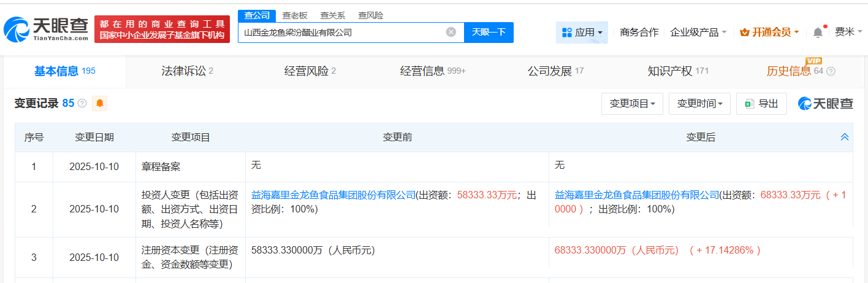The image size is (868, 283).
Task: Click the orange alert bell beside 变更记录
Action: [99, 103]
